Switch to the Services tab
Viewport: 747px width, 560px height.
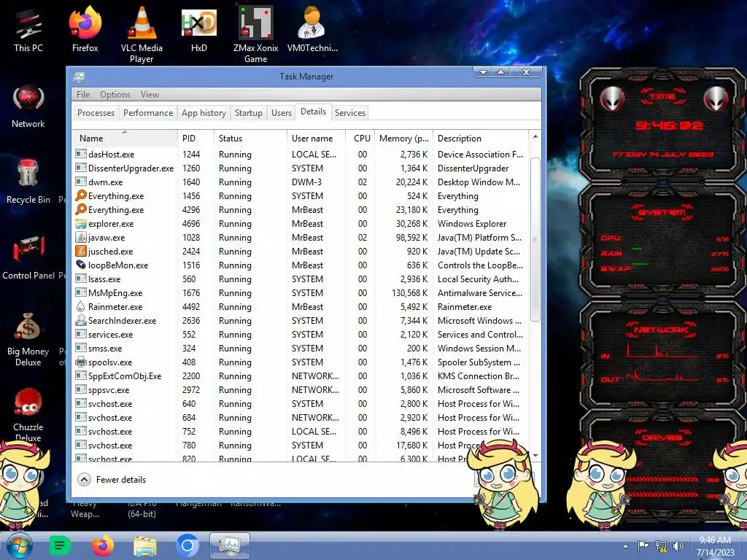(349, 113)
